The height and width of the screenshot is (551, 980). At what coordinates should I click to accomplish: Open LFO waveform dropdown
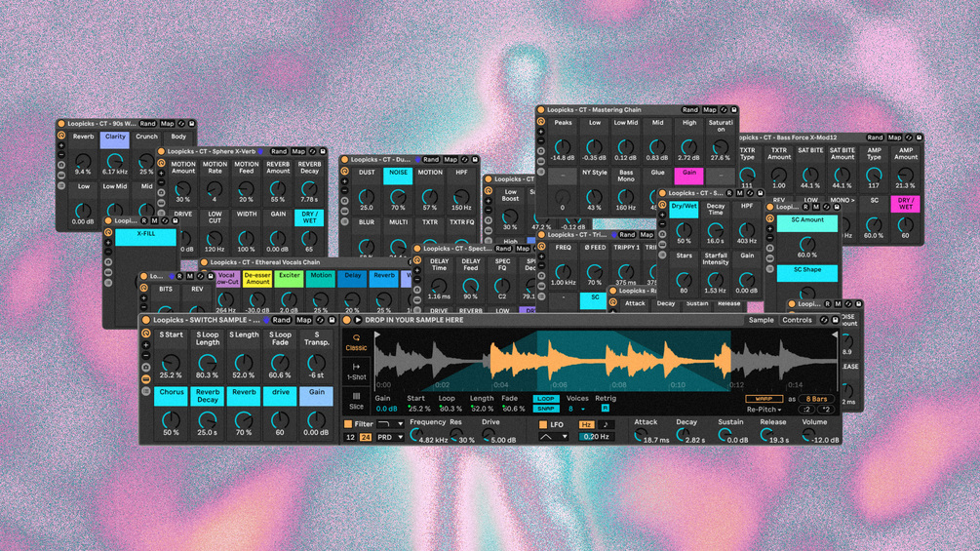pos(553,437)
